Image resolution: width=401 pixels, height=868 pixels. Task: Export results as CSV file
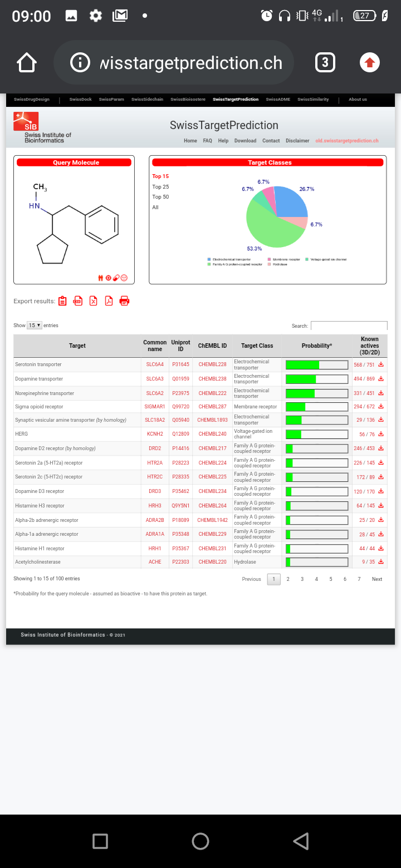pos(78,301)
